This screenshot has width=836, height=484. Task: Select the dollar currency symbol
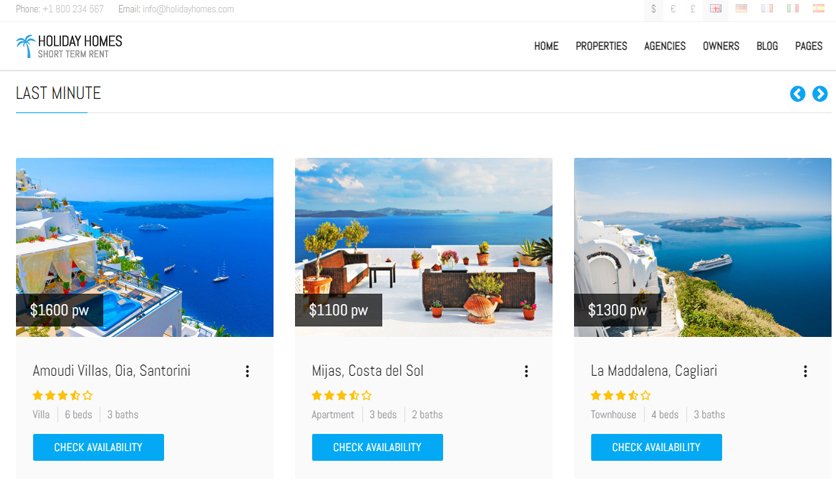click(653, 9)
